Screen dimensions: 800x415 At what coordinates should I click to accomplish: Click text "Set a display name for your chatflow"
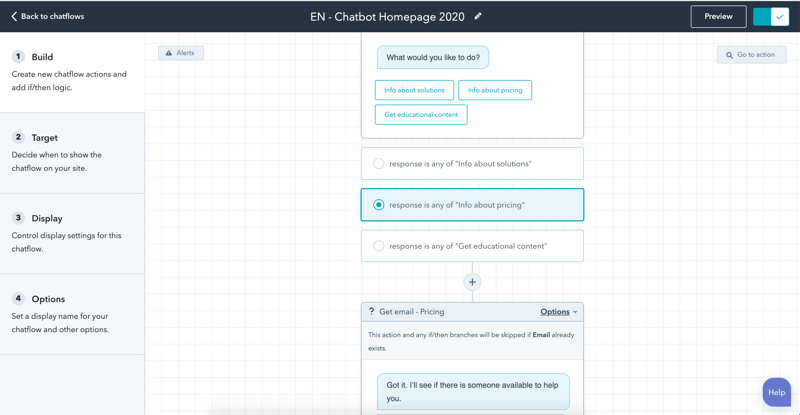(x=60, y=323)
